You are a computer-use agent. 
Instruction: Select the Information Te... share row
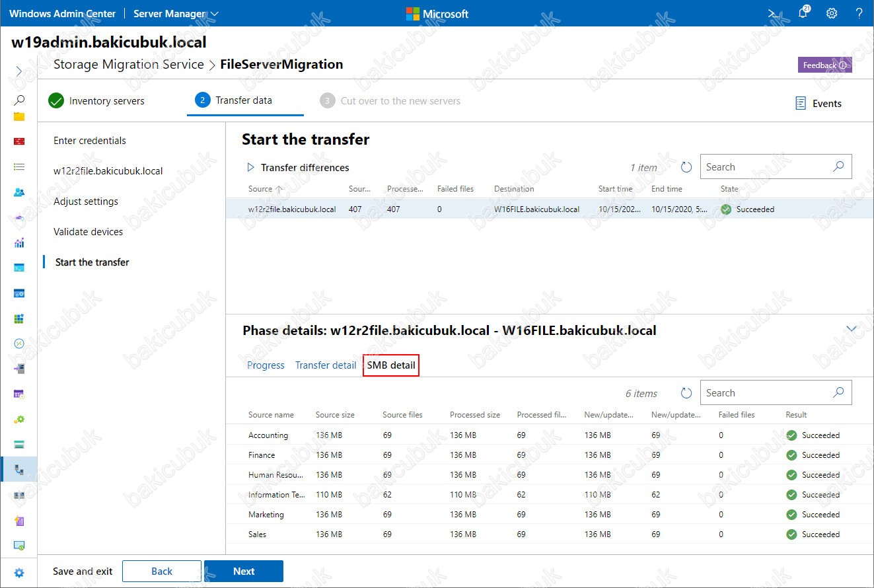coord(550,495)
